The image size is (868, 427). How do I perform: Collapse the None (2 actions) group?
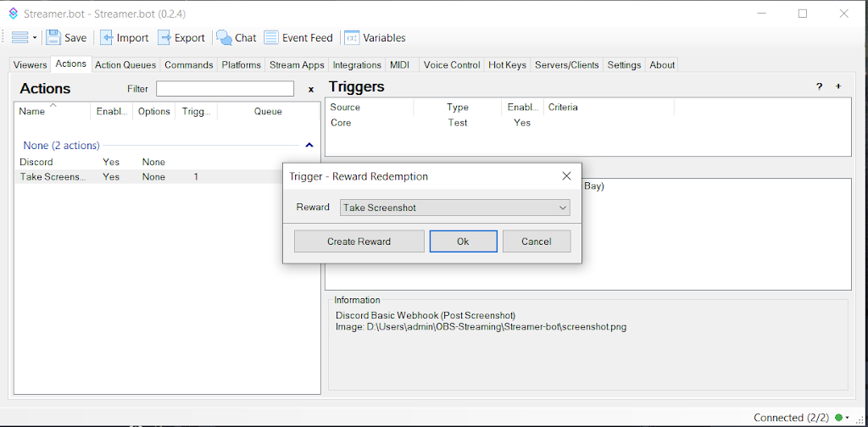pos(309,145)
